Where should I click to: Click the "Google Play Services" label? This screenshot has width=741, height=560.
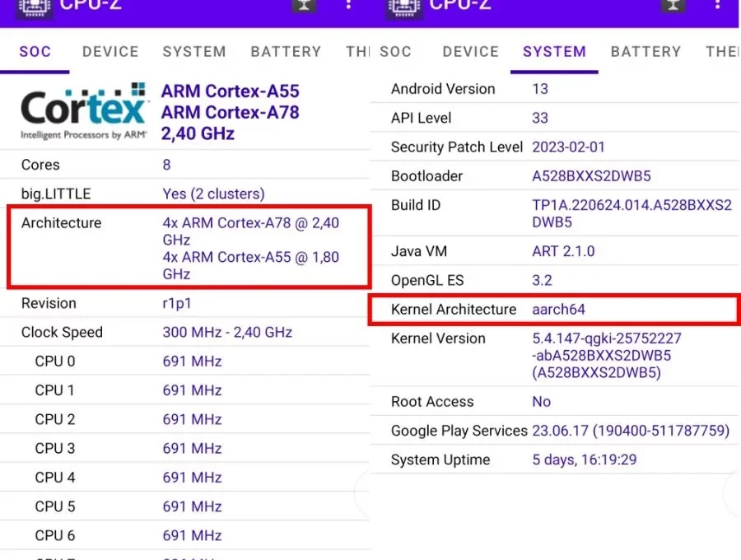click(x=459, y=431)
